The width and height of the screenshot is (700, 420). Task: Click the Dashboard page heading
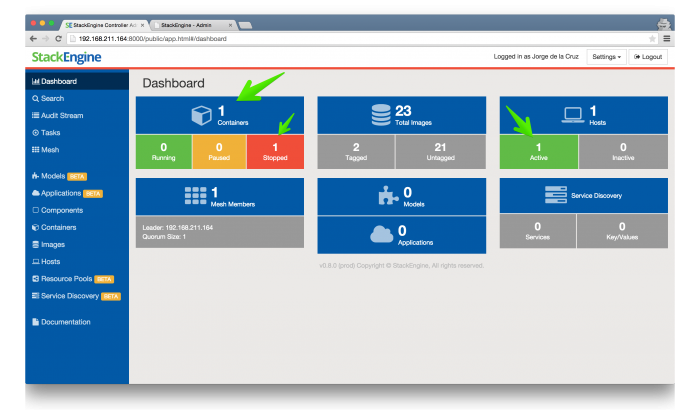click(x=174, y=83)
